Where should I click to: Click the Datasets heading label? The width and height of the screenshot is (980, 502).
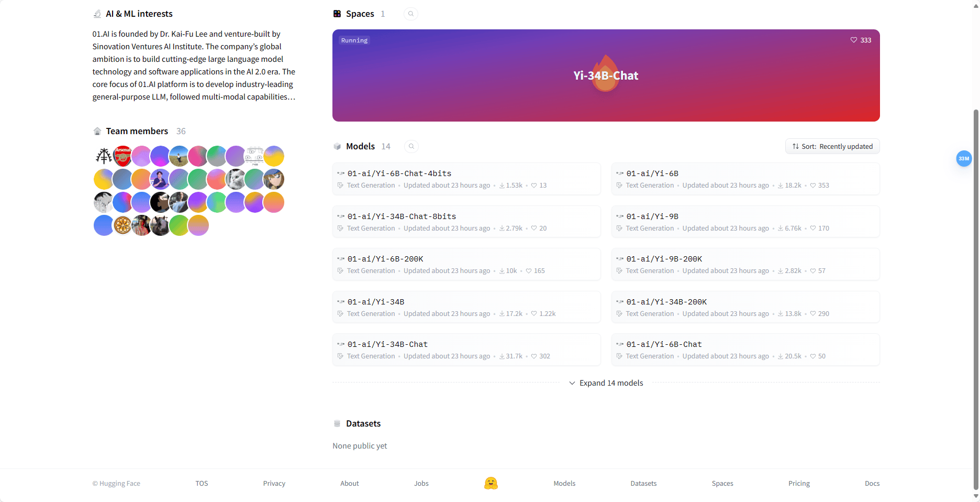point(363,423)
